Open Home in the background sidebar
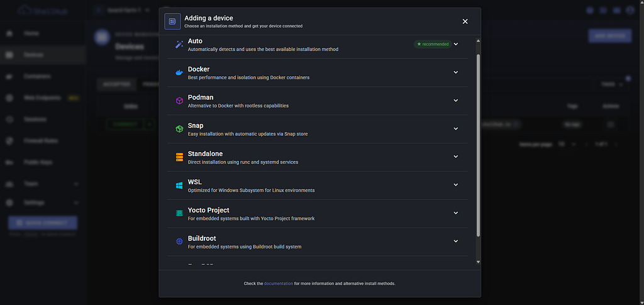 pos(43,33)
